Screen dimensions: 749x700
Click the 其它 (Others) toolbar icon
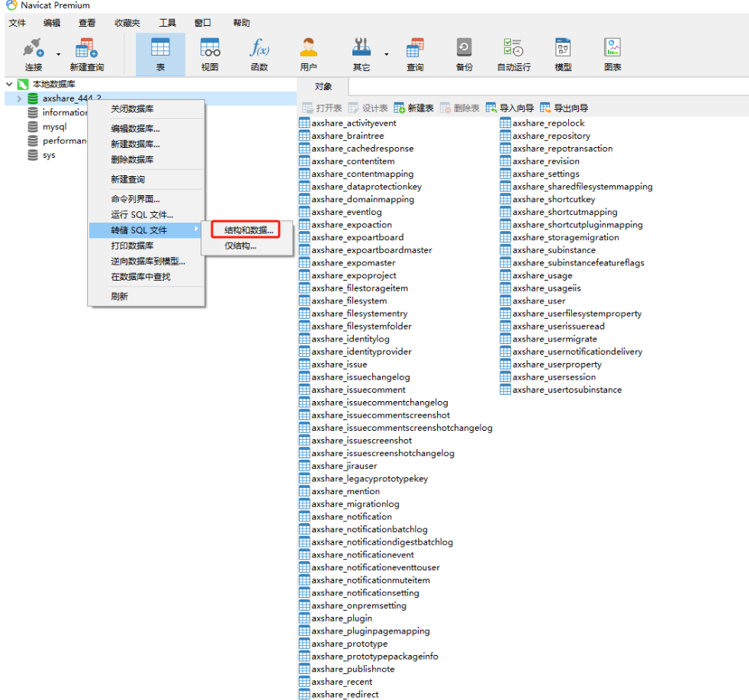pyautogui.click(x=361, y=48)
